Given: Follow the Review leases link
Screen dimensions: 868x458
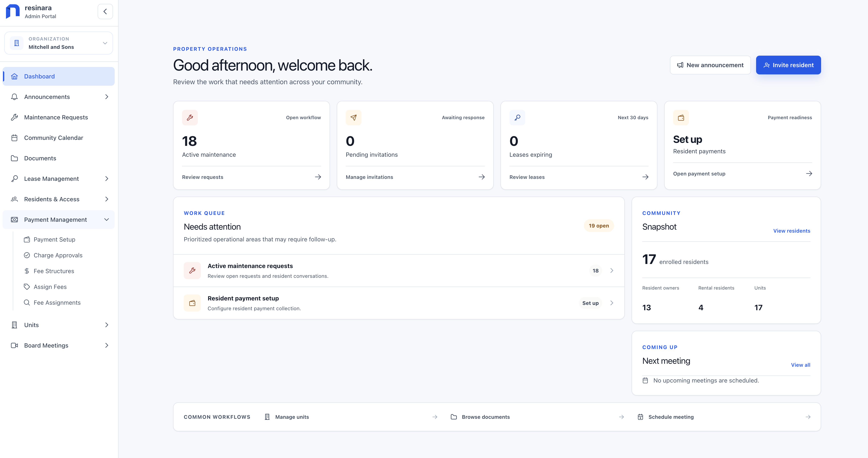Looking at the screenshot, I should [x=527, y=177].
